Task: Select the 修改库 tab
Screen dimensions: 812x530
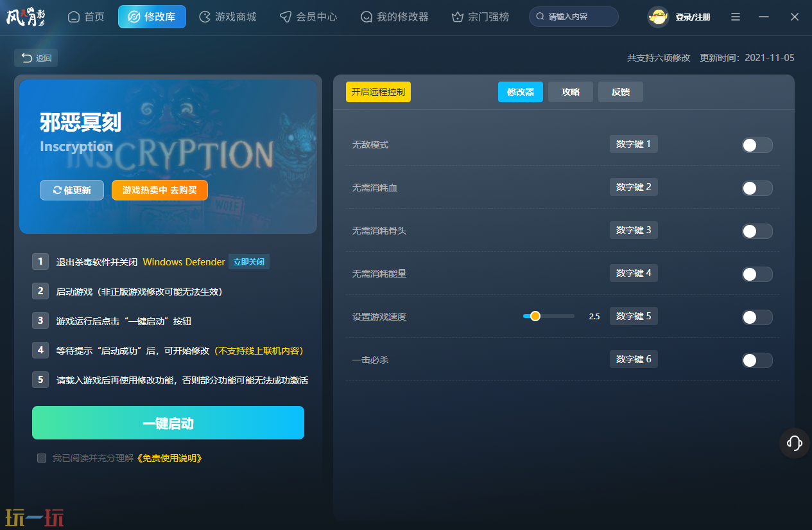Action: coord(152,17)
